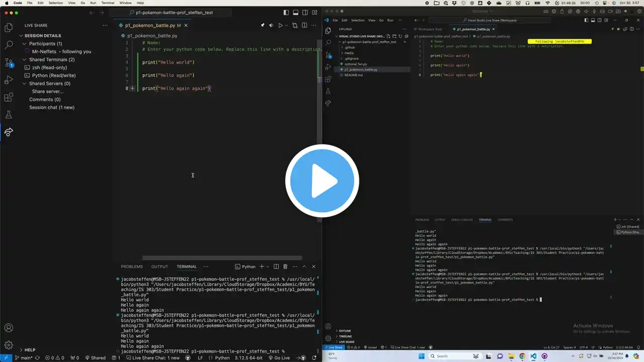Click the notifications bell in Mac VS Code status bar

(x=314, y=358)
